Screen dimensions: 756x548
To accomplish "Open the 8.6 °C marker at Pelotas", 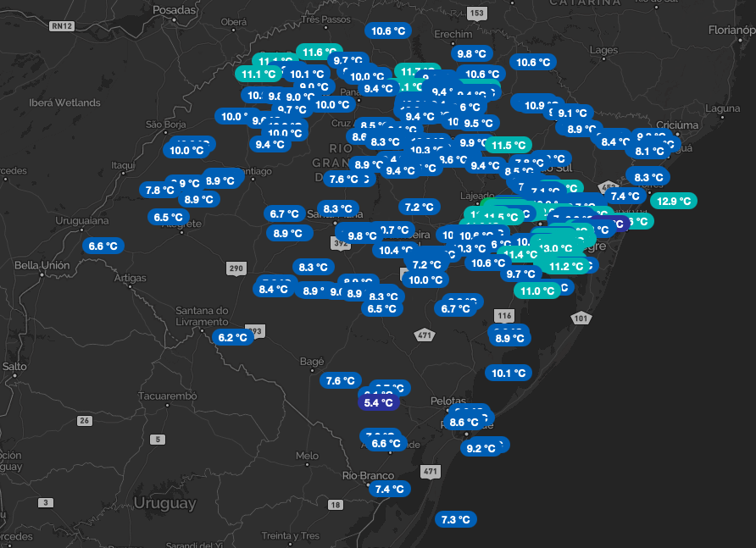I will (464, 422).
